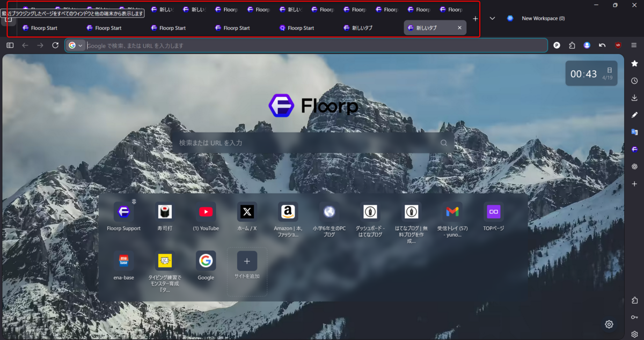Viewport: 644px width, 340px height.
Task: Open Add-ons puzzle icon at sidebar bottom
Action: 635,300
